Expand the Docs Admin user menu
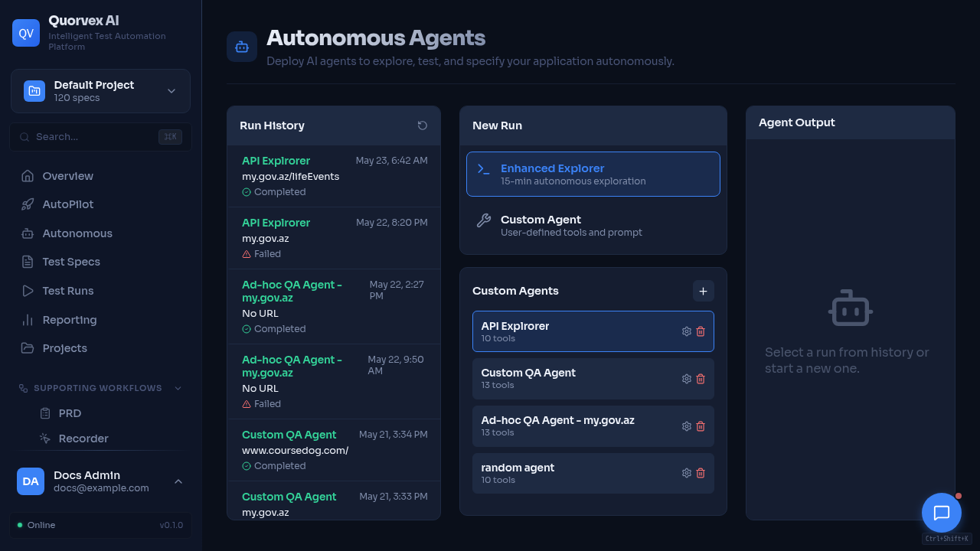This screenshot has height=551, width=980. point(100,481)
